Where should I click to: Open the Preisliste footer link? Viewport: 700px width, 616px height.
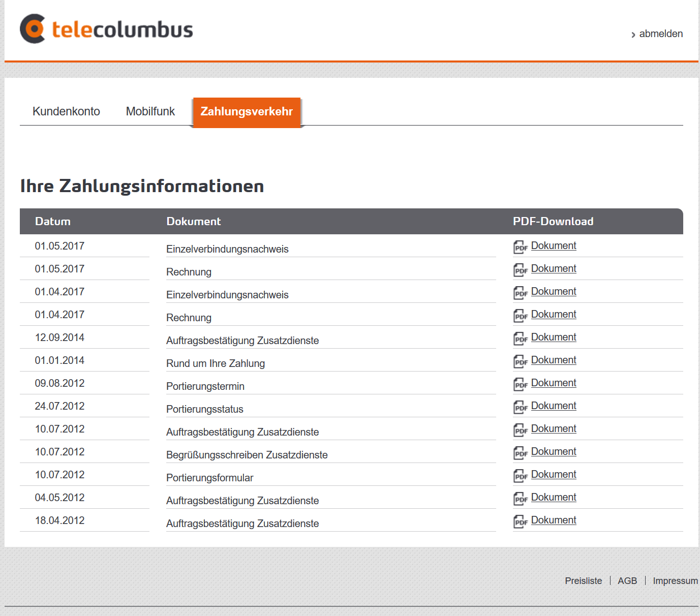tap(583, 580)
